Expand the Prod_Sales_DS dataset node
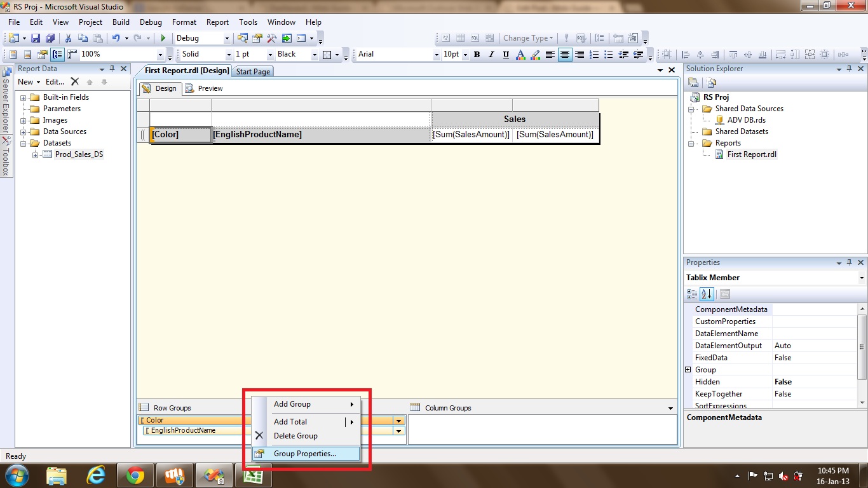The width and height of the screenshot is (868, 488). pos(36,155)
